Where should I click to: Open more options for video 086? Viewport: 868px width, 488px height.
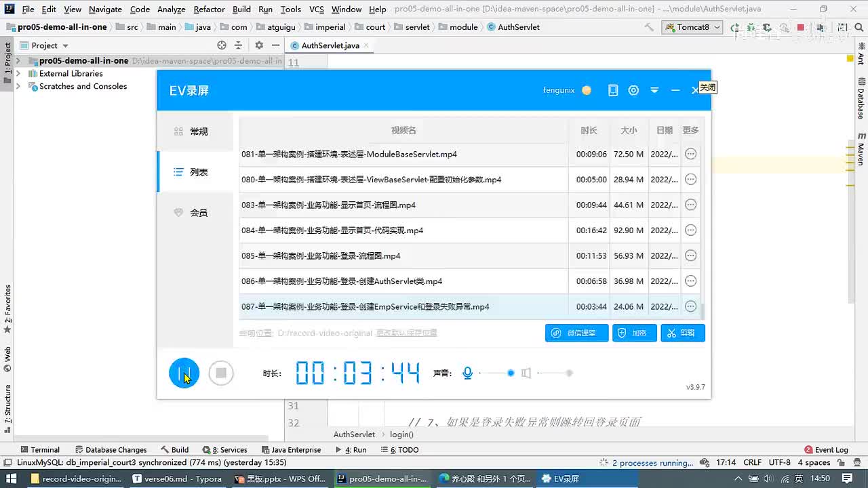coord(690,281)
